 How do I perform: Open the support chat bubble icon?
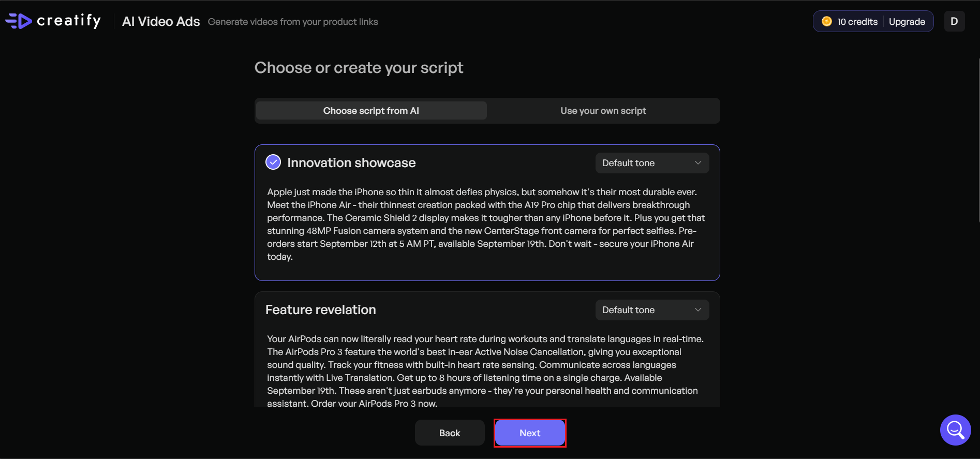click(x=955, y=430)
